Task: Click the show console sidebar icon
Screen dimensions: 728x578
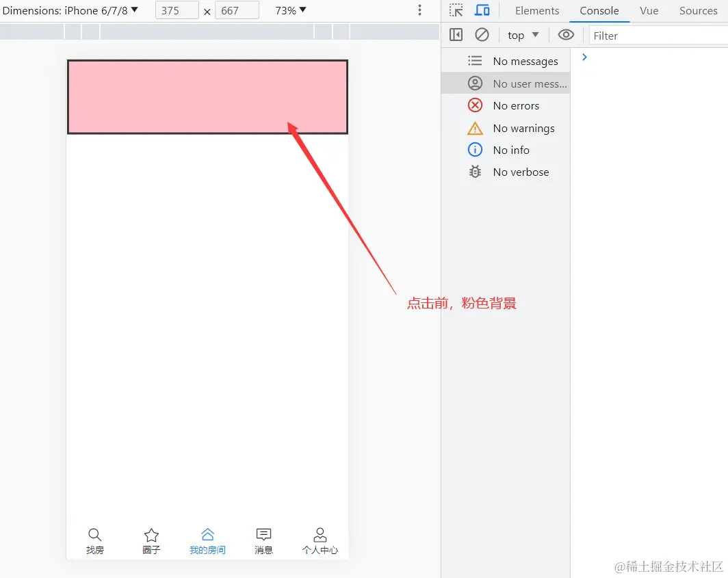Action: pyautogui.click(x=456, y=34)
